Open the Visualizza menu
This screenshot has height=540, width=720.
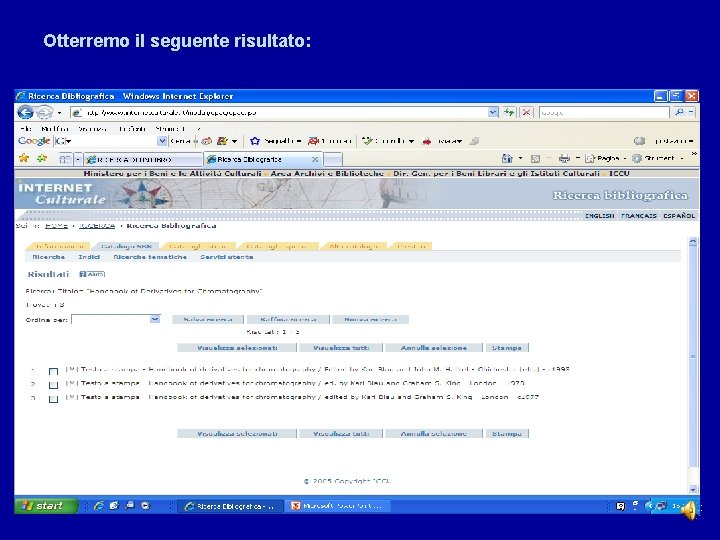tap(92, 129)
